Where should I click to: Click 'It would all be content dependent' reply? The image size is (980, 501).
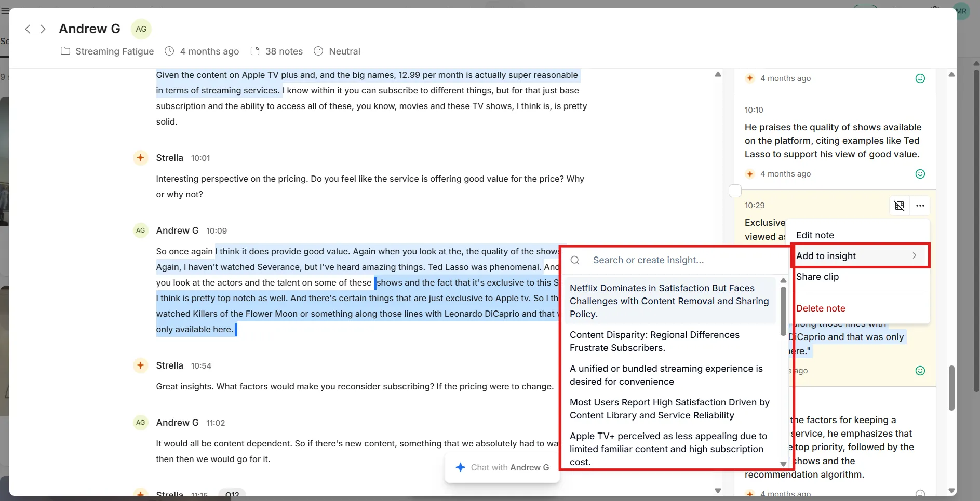coord(357,451)
